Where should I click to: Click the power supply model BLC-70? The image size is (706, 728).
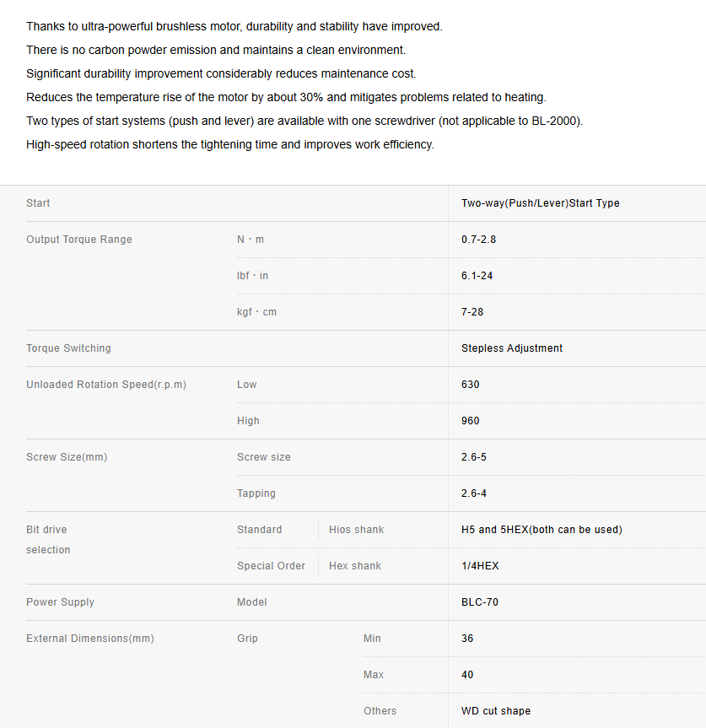[479, 602]
